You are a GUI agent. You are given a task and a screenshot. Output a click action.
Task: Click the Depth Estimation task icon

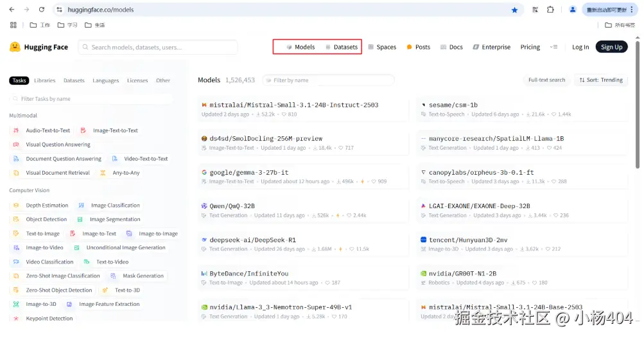[x=16, y=205]
